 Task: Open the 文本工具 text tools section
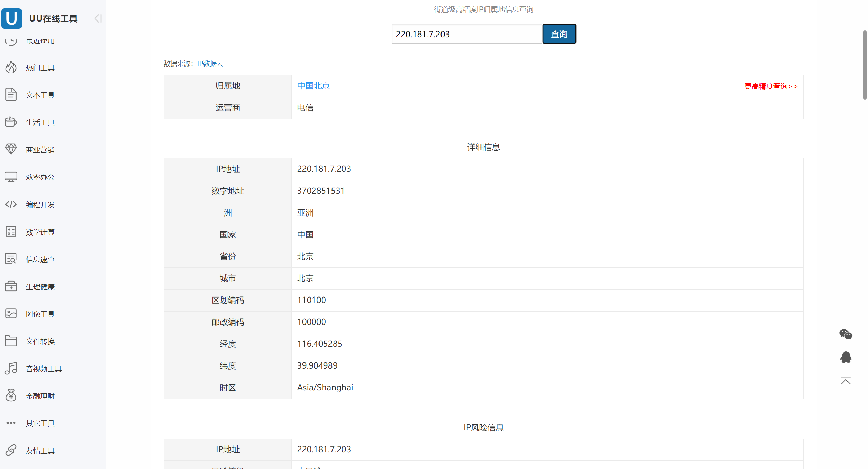[40, 95]
